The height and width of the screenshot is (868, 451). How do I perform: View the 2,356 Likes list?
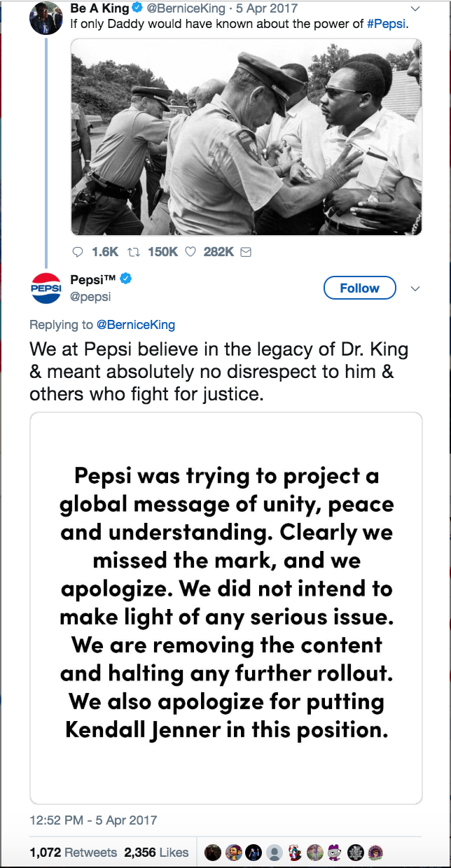click(x=156, y=852)
